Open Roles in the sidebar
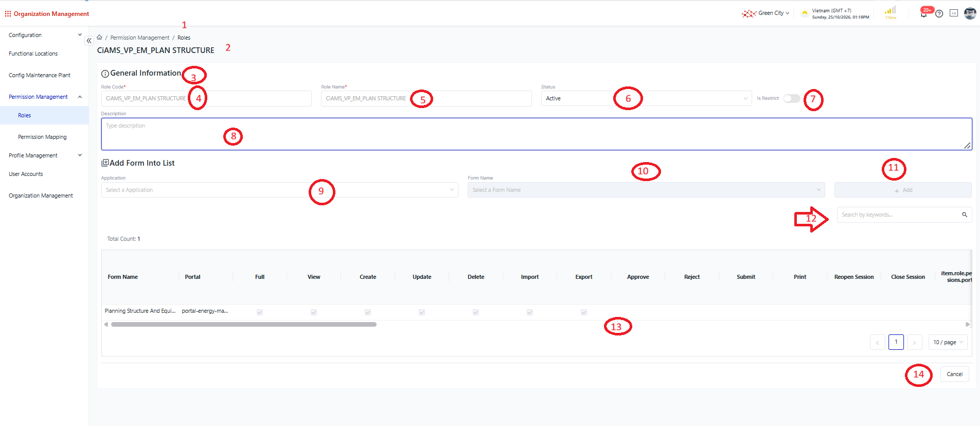 pyautogui.click(x=44, y=115)
